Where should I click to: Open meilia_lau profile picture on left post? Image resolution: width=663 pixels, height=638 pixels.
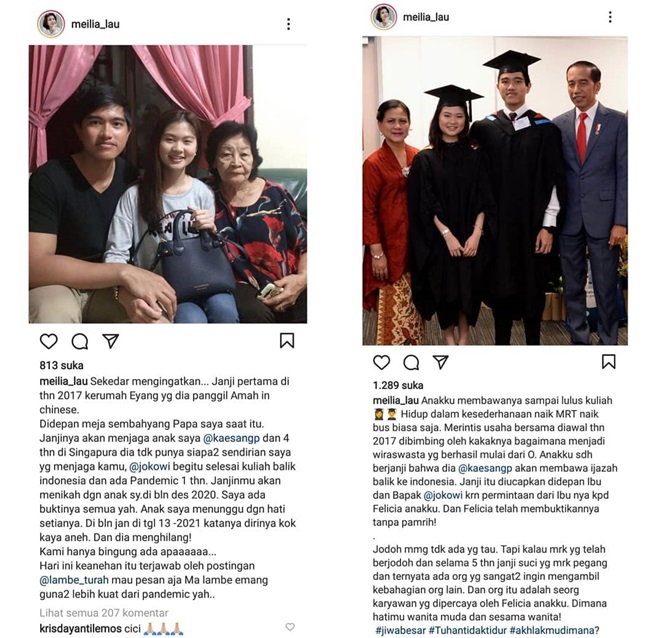(x=51, y=24)
